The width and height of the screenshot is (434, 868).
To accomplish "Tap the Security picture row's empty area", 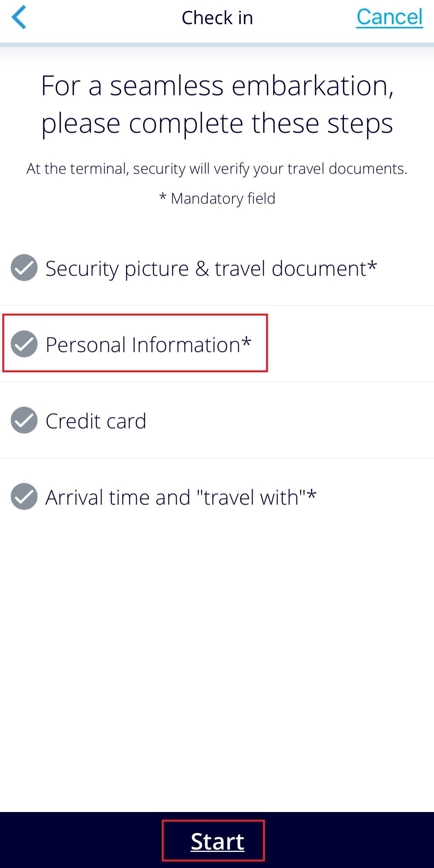I will 406,268.
